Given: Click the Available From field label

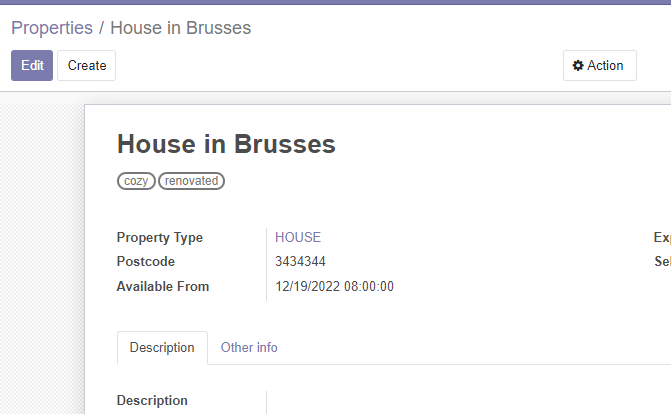Looking at the screenshot, I should (163, 286).
